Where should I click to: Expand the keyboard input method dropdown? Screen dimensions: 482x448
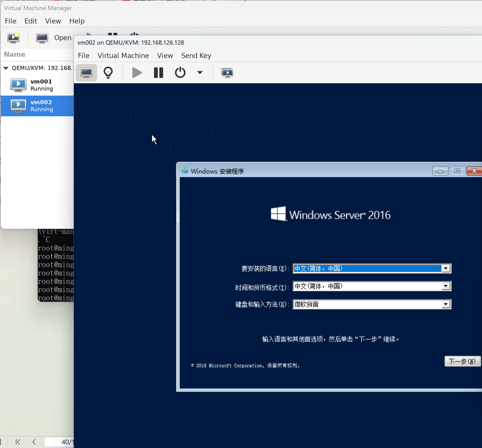click(x=446, y=304)
